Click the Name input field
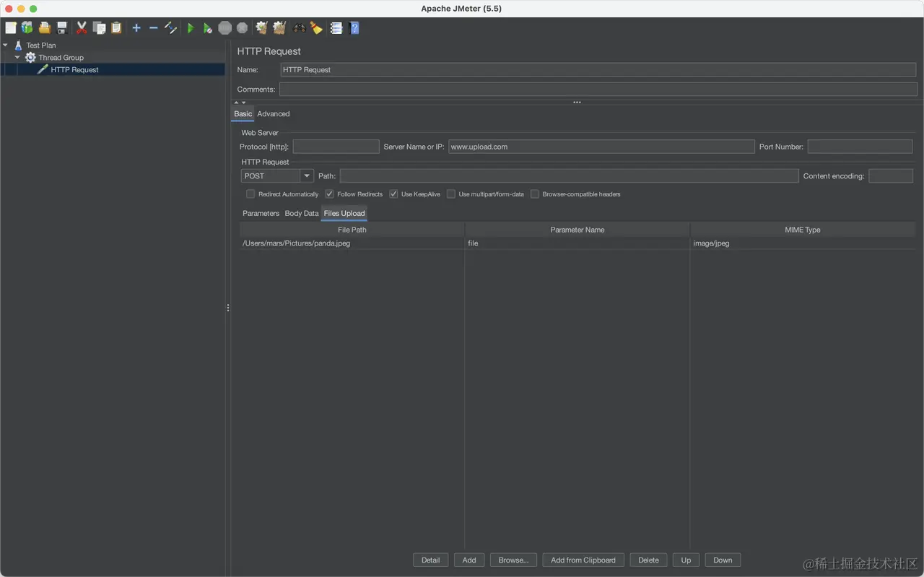This screenshot has width=924, height=577. tap(598, 70)
